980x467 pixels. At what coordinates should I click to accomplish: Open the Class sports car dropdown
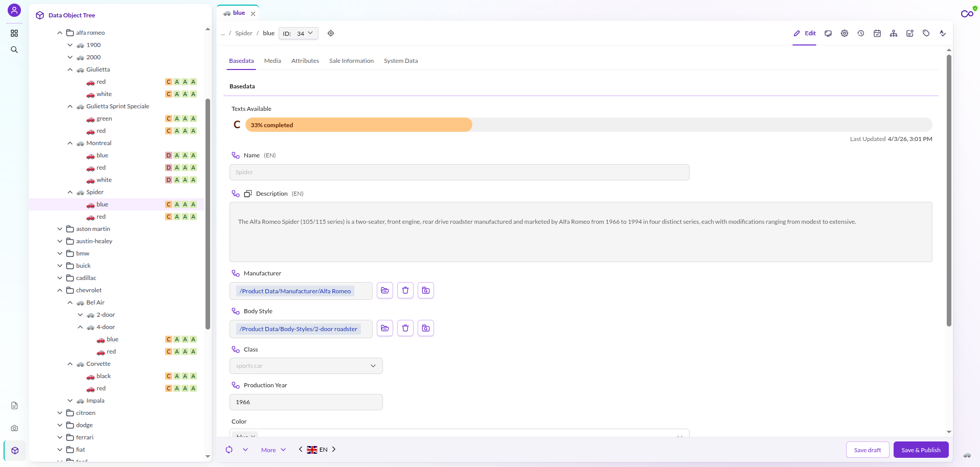[306, 366]
